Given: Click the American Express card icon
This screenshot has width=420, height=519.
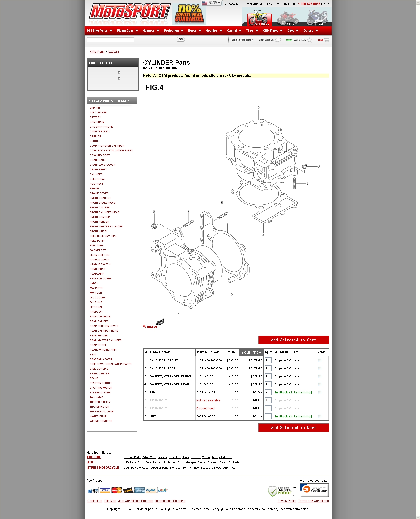Looking at the screenshot, I should [x=139, y=490].
